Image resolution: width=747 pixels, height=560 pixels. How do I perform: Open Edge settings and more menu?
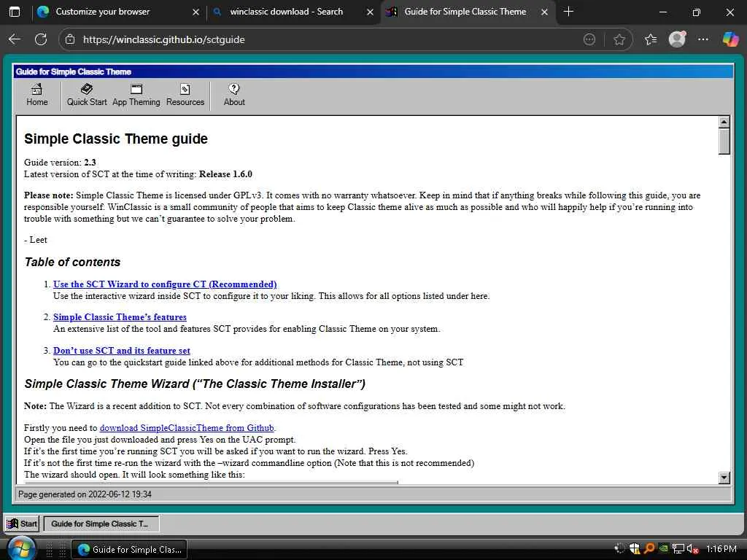tap(703, 39)
